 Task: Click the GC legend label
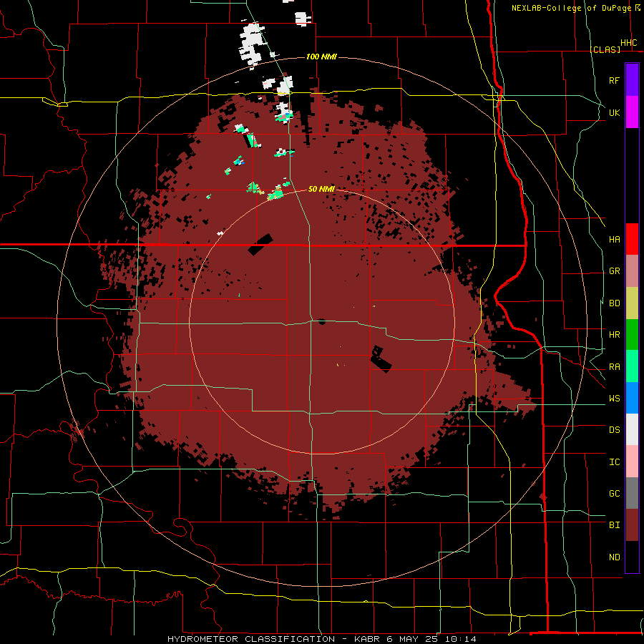tap(614, 494)
